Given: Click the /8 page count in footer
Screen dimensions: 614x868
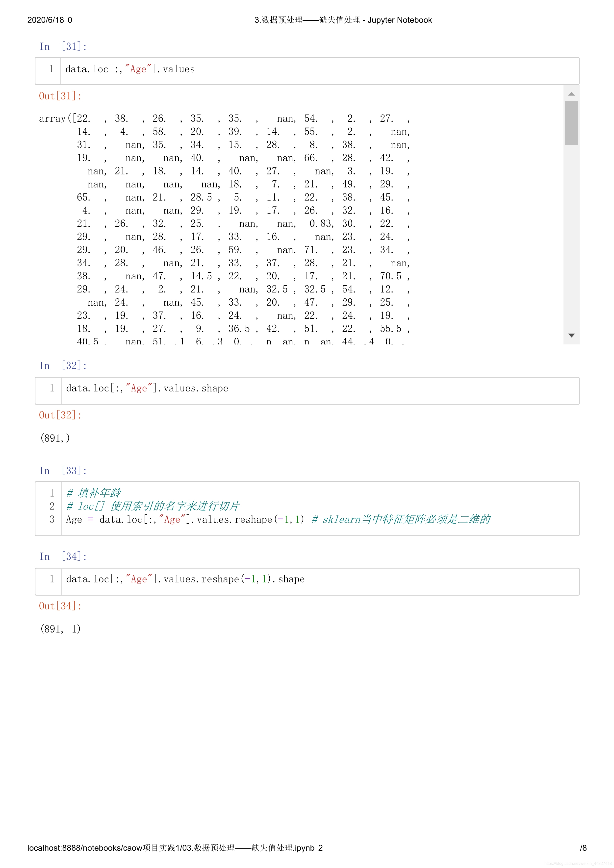Looking at the screenshot, I should [583, 848].
